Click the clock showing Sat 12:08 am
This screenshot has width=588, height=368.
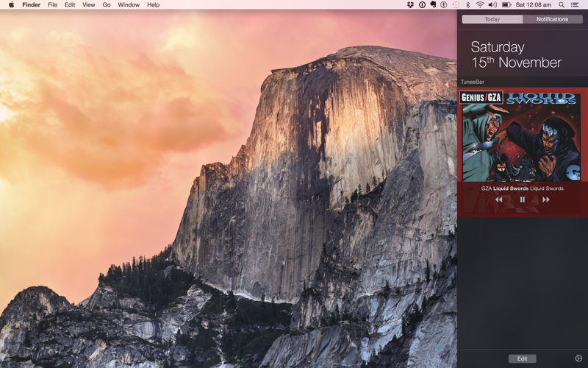pos(534,5)
